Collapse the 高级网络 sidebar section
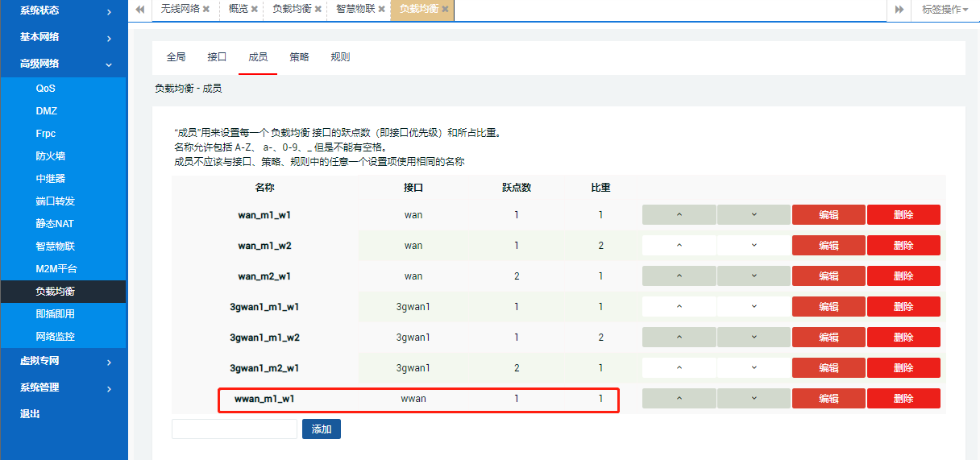 pyautogui.click(x=63, y=64)
